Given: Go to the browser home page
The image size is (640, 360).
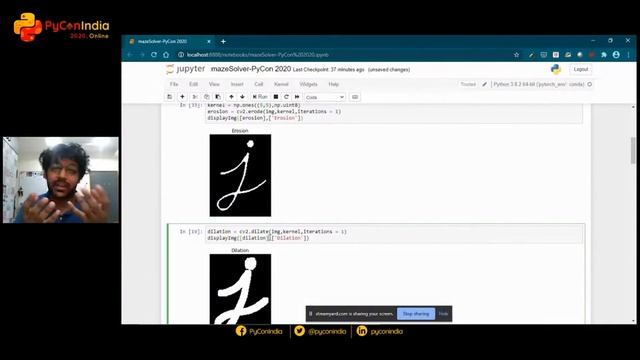Looking at the screenshot, I should point(166,54).
